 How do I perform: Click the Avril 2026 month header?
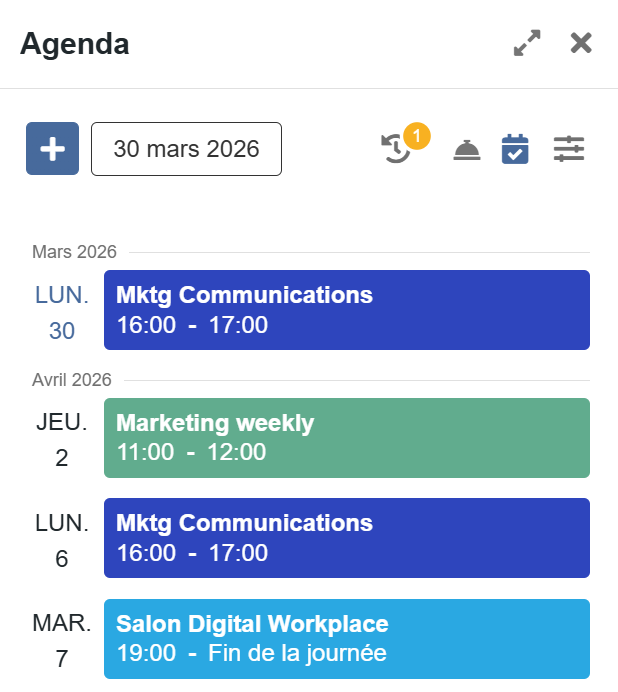click(72, 380)
